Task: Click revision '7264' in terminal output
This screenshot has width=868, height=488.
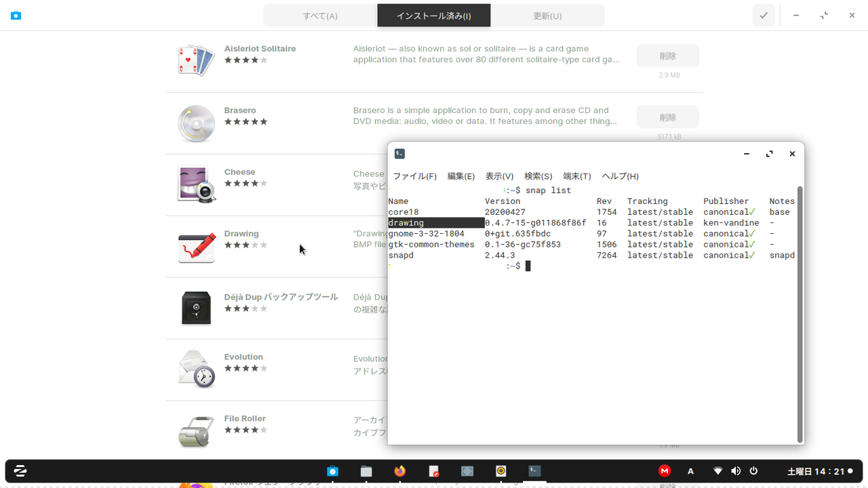Action: 607,256
